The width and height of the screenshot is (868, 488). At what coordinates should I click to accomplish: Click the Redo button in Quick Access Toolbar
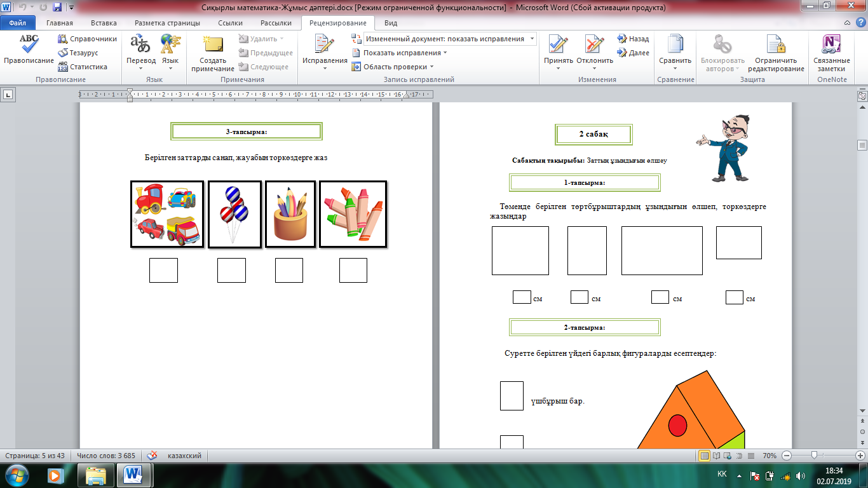click(42, 7)
